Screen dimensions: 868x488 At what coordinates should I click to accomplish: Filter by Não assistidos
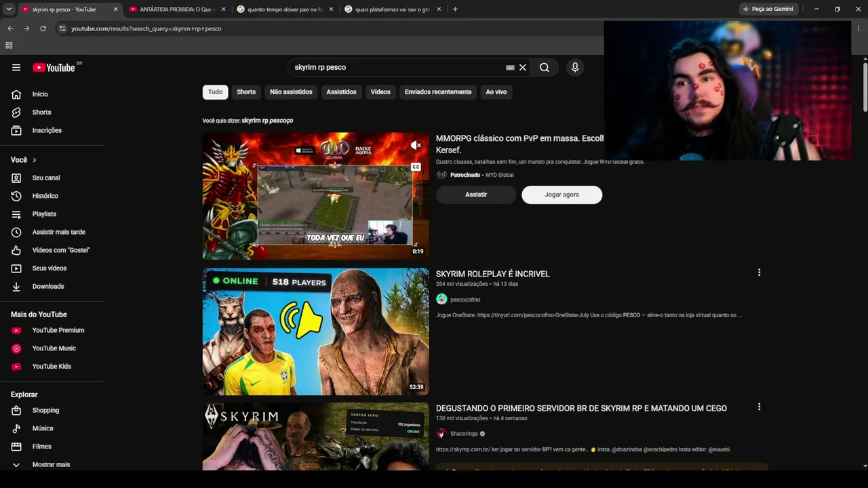click(291, 92)
